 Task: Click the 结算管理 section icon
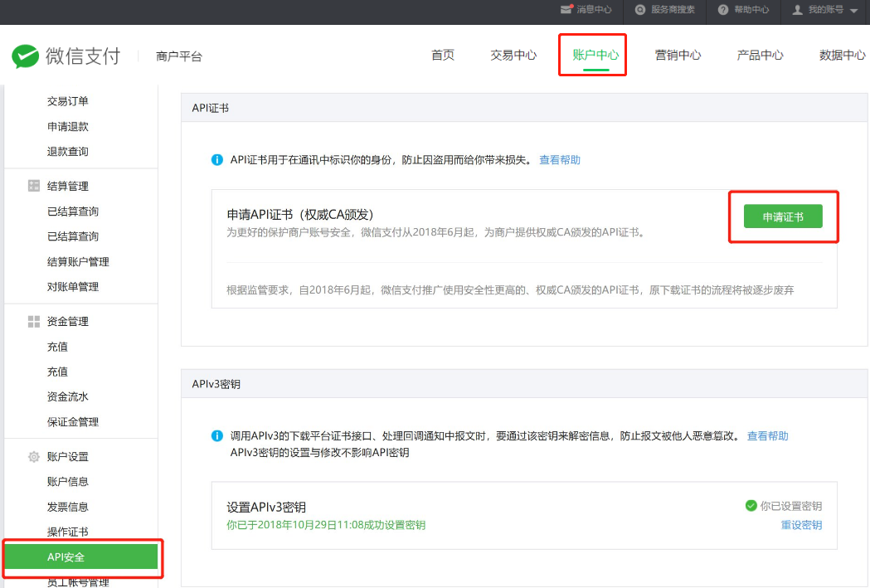click(34, 186)
